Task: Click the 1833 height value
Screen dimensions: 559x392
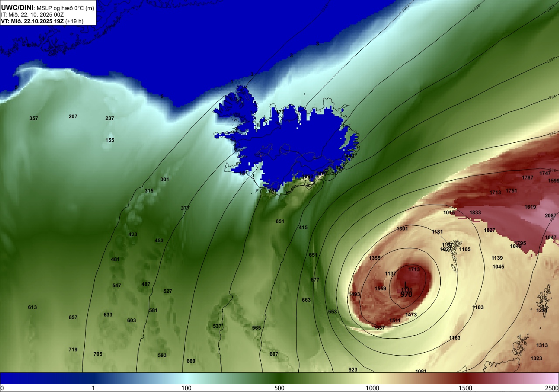Action: coord(475,213)
